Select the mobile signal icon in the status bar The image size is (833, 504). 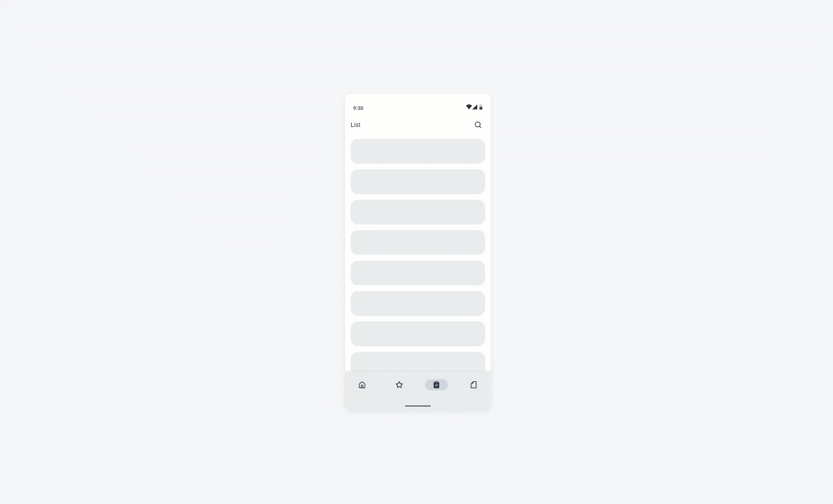point(475,107)
